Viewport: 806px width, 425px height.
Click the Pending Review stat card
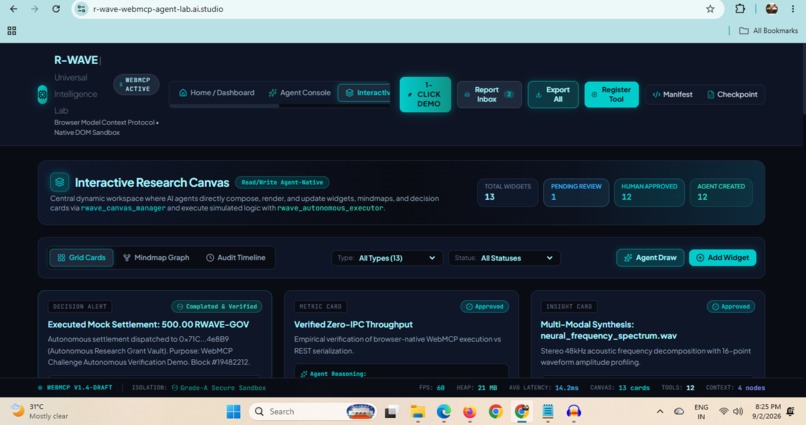pyautogui.click(x=576, y=192)
